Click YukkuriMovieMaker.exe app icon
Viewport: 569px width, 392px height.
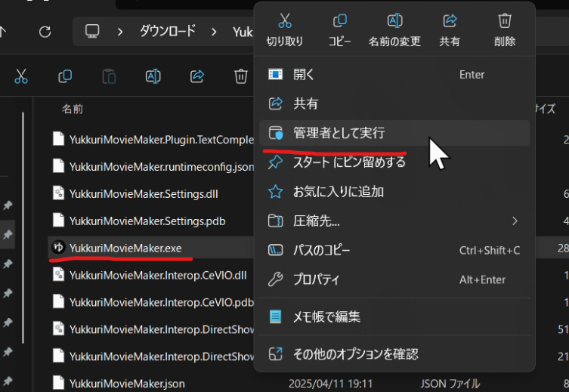[58, 247]
